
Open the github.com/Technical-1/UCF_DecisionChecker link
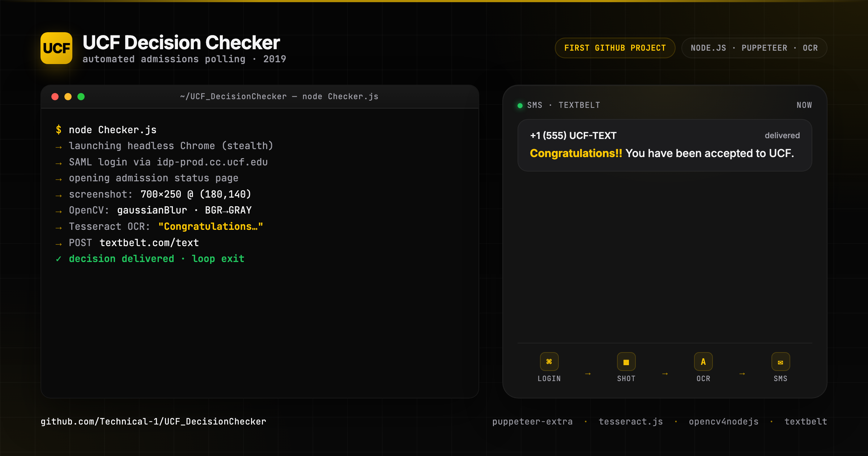[153, 422]
